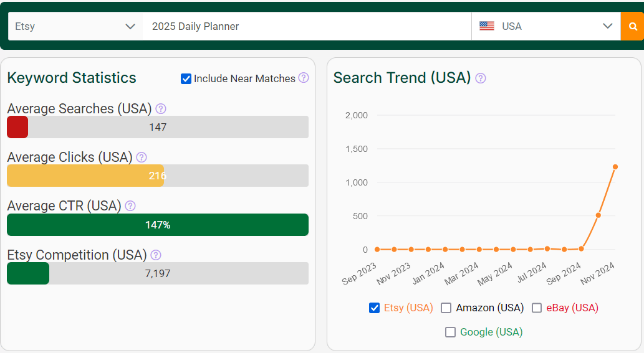Uncheck Include Near Matches checkbox
644x353 pixels.
click(186, 78)
